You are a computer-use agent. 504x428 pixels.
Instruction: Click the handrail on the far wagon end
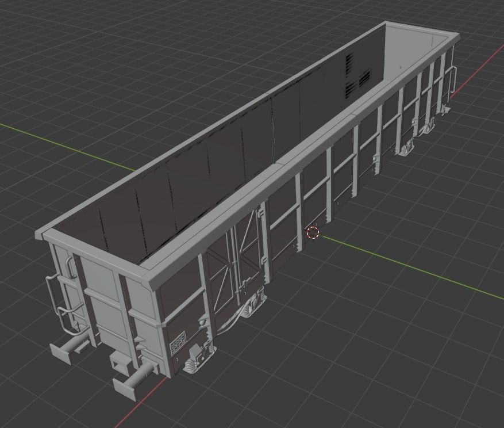point(453,79)
